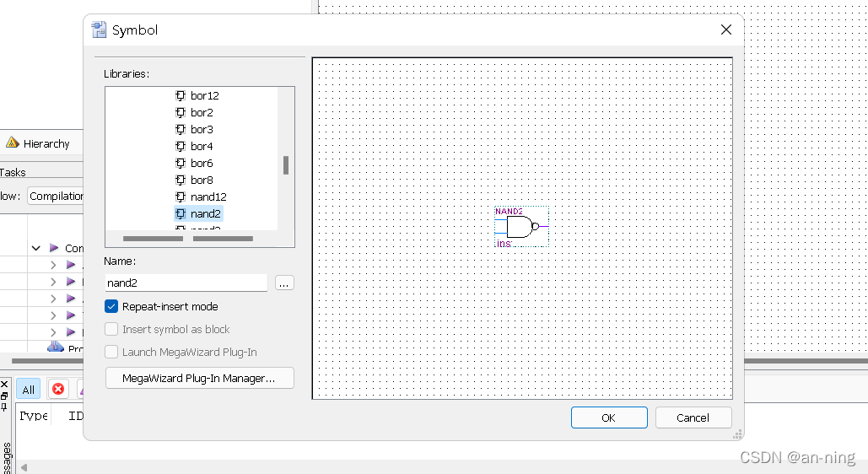The height and width of the screenshot is (474, 868).
Task: Expand the first sub-task under Compile Design
Action: coord(53,265)
